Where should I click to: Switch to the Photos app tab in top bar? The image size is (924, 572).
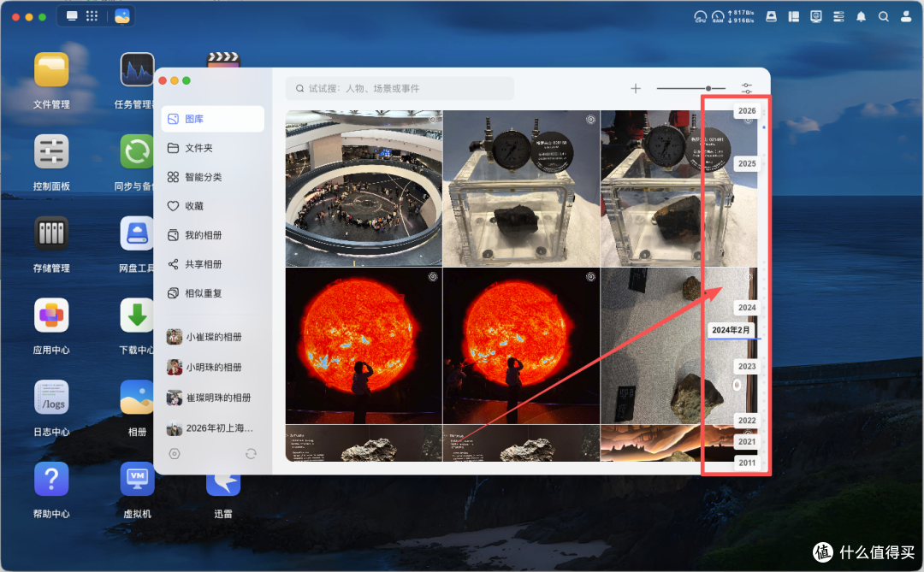tap(122, 16)
